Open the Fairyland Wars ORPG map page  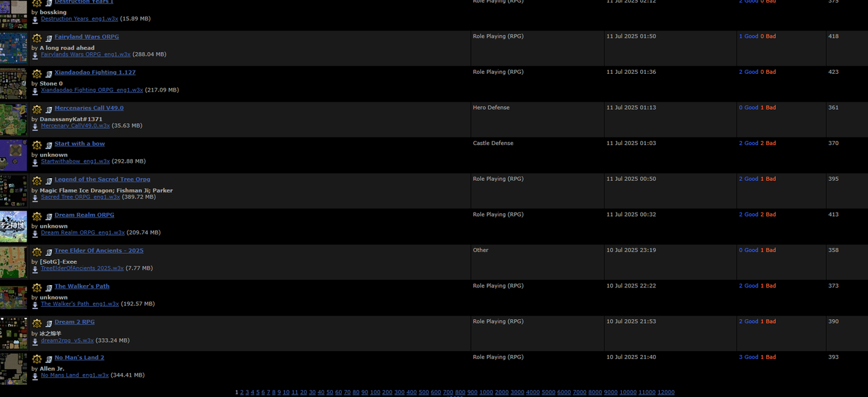pyautogui.click(x=87, y=37)
